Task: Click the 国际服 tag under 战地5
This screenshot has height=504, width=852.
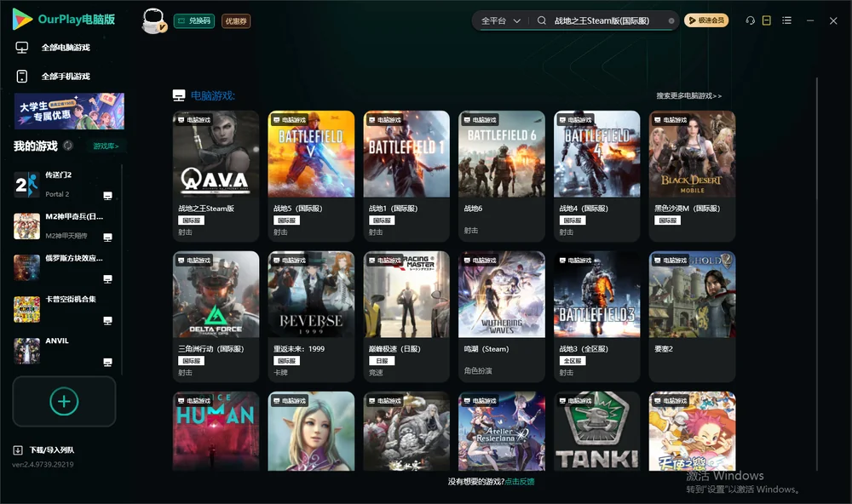Action: 286,220
